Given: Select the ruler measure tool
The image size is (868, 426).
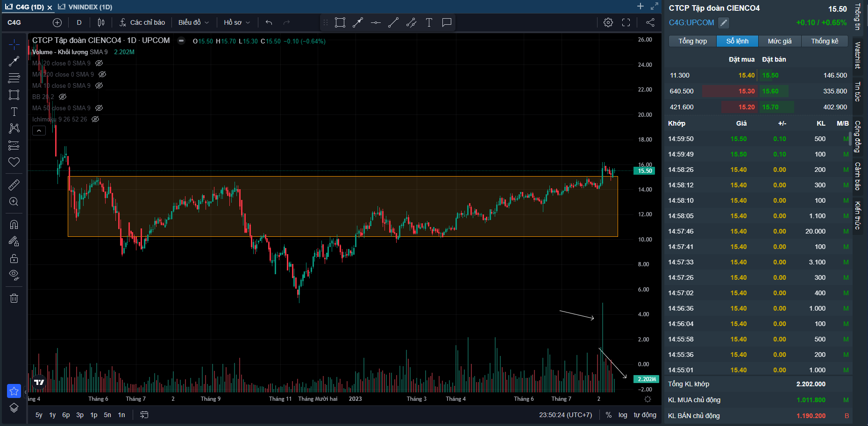Looking at the screenshot, I should [x=14, y=185].
